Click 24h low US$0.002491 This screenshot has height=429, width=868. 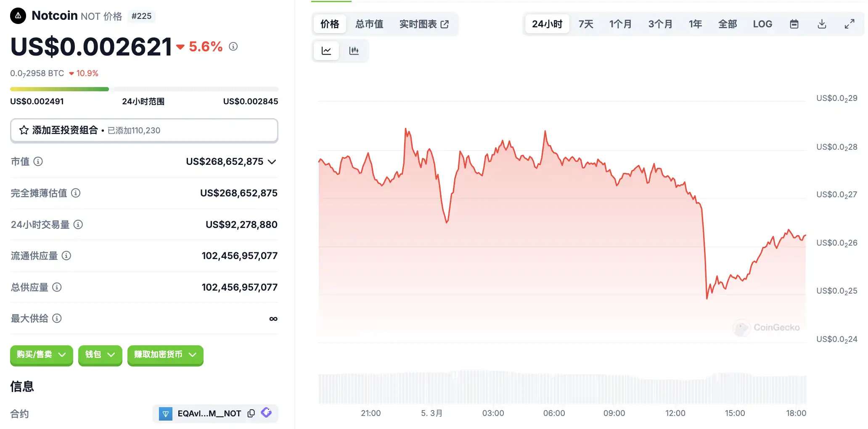37,101
